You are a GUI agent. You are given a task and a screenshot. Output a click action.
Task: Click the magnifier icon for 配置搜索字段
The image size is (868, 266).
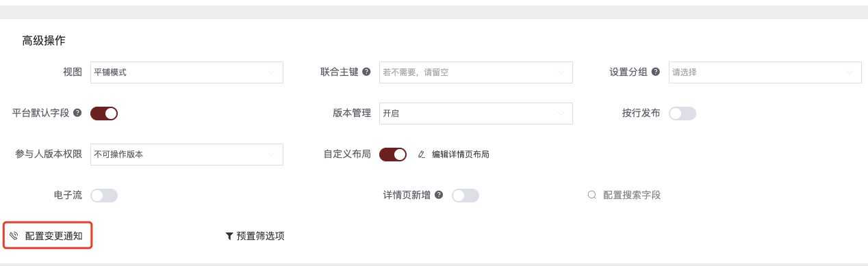(592, 195)
